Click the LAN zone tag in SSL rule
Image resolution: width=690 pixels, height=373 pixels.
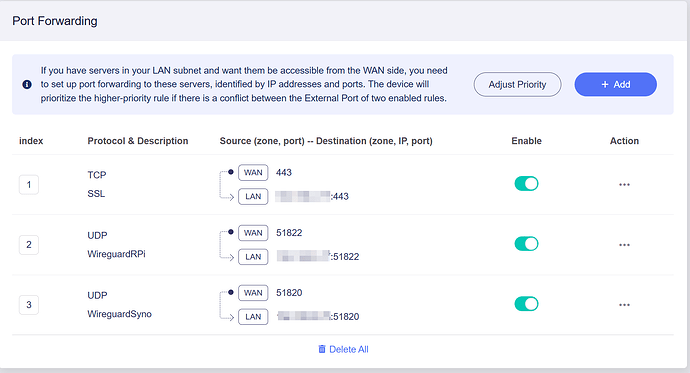pos(253,196)
